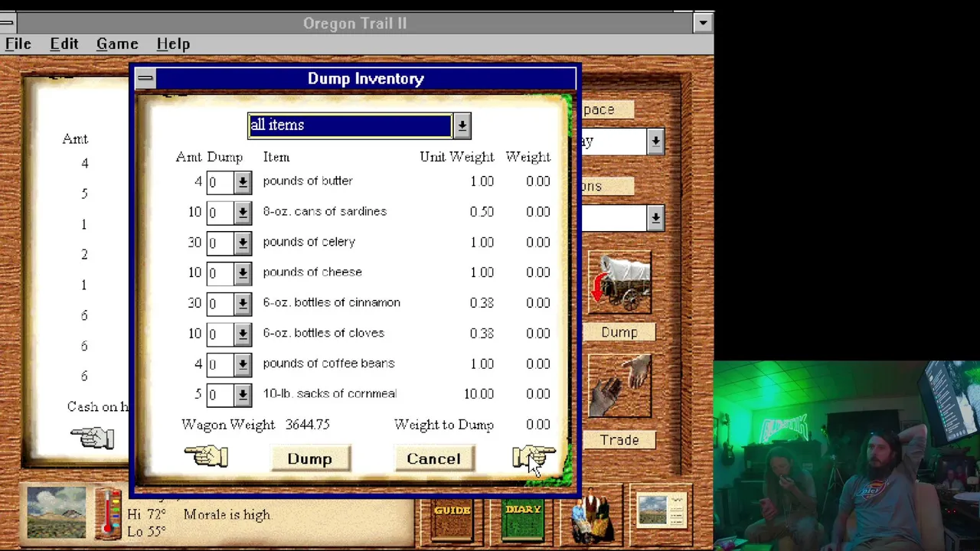Click the 10.00 unit weight of cornmeal
The image size is (980, 551).
click(x=479, y=394)
